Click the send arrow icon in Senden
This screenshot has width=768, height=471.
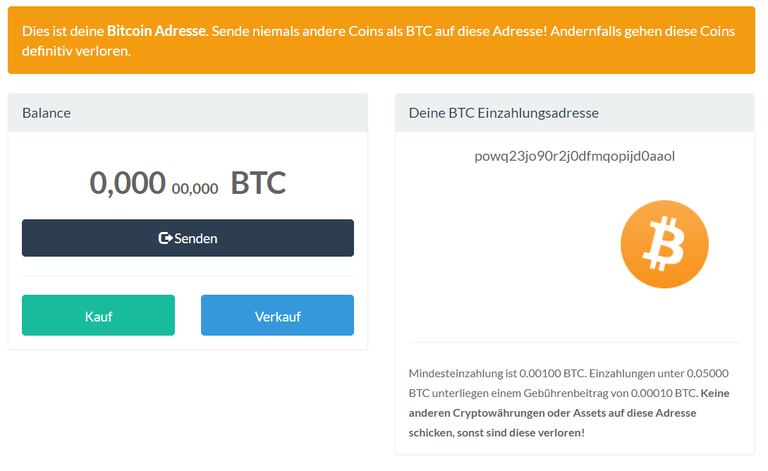click(x=165, y=238)
